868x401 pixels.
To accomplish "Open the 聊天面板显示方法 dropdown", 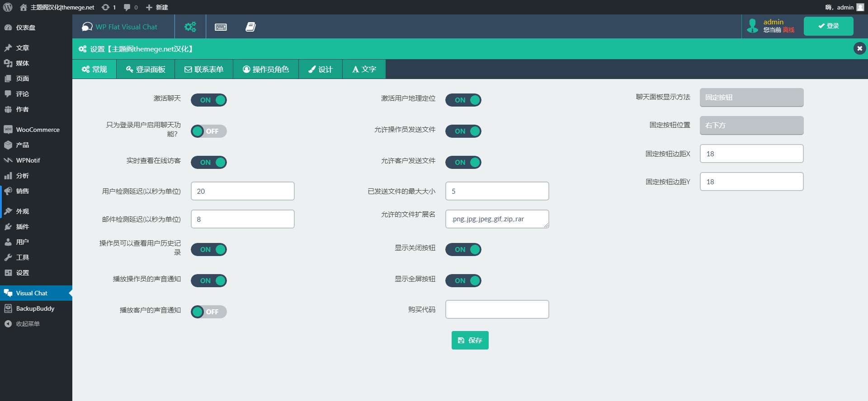I will [x=751, y=98].
